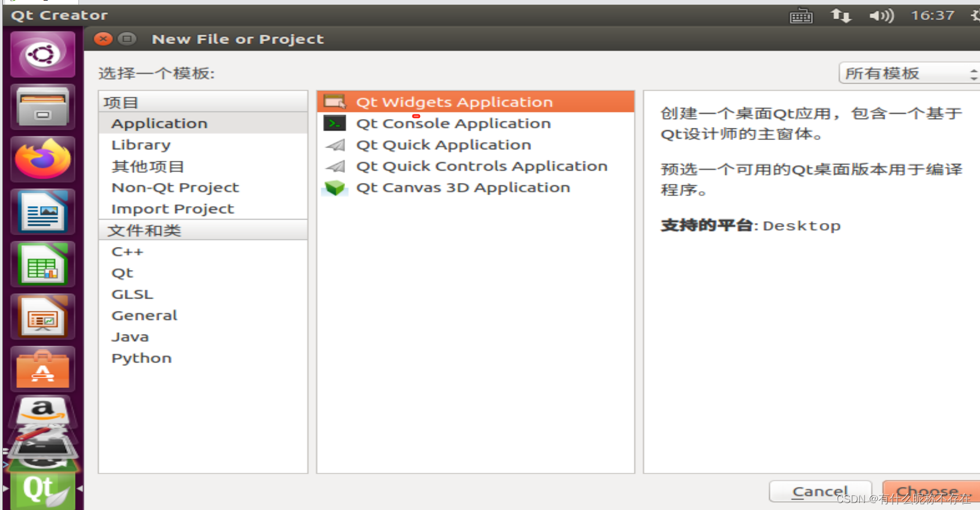Click the Qt Console Application terminal icon
The image size is (980, 510).
point(335,123)
